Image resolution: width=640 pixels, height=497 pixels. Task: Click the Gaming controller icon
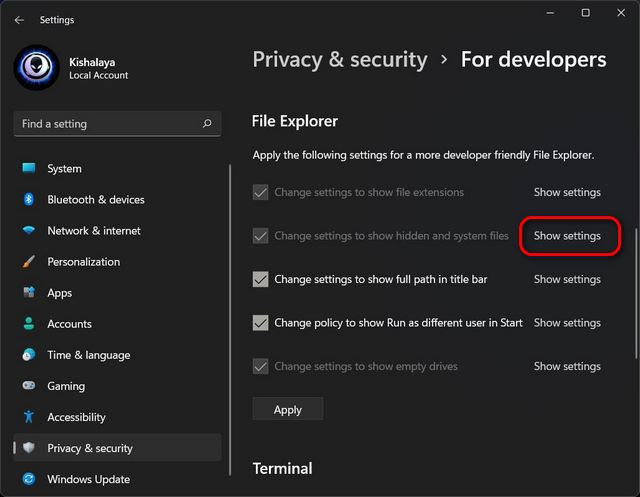coord(29,385)
